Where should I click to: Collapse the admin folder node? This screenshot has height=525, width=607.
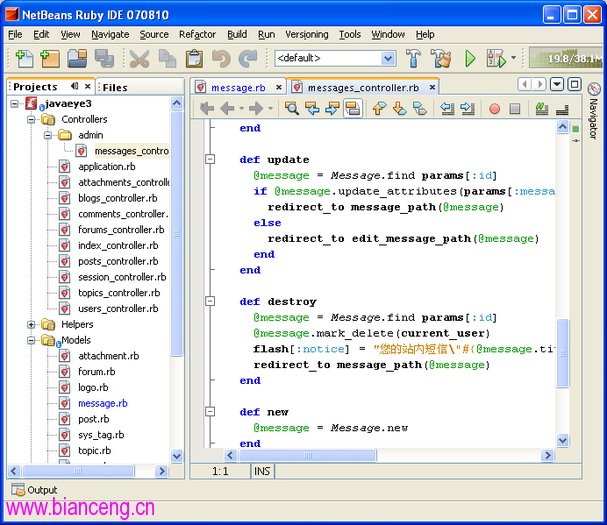click(x=48, y=135)
